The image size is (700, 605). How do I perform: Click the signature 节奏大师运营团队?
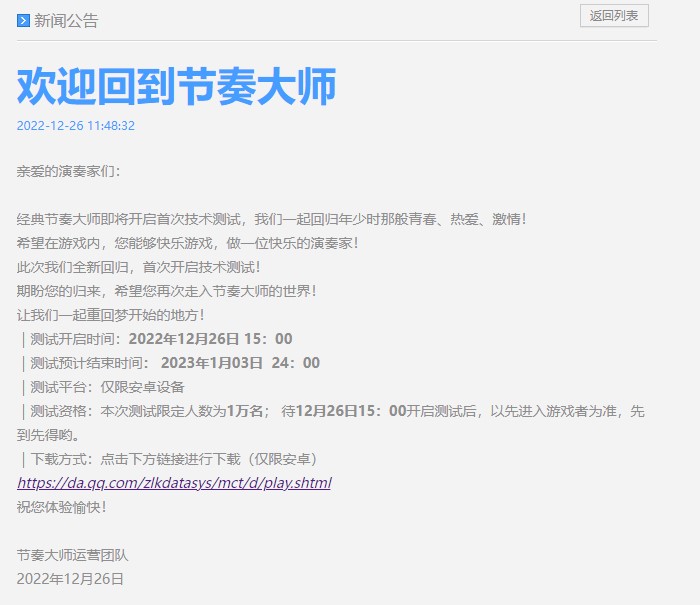click(x=73, y=555)
